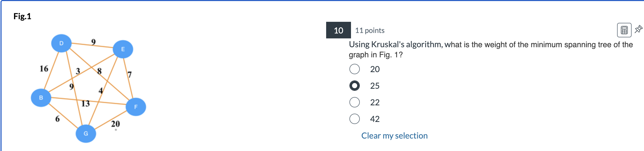Select the answer 25
The width and height of the screenshot is (644, 151).
(x=355, y=85)
